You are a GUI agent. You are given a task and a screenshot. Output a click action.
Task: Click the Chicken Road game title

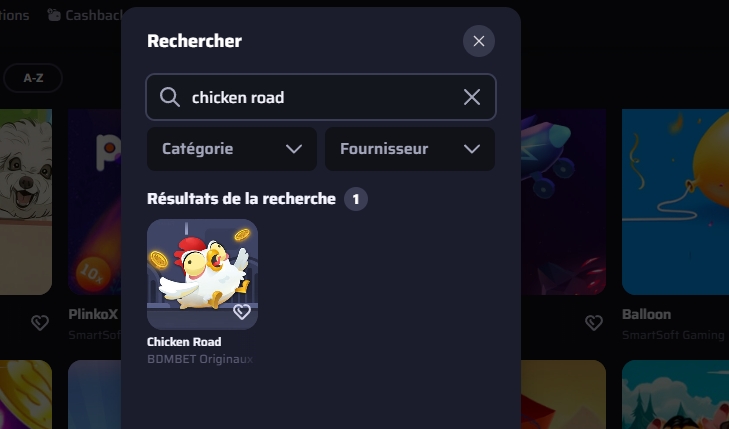[x=184, y=342]
